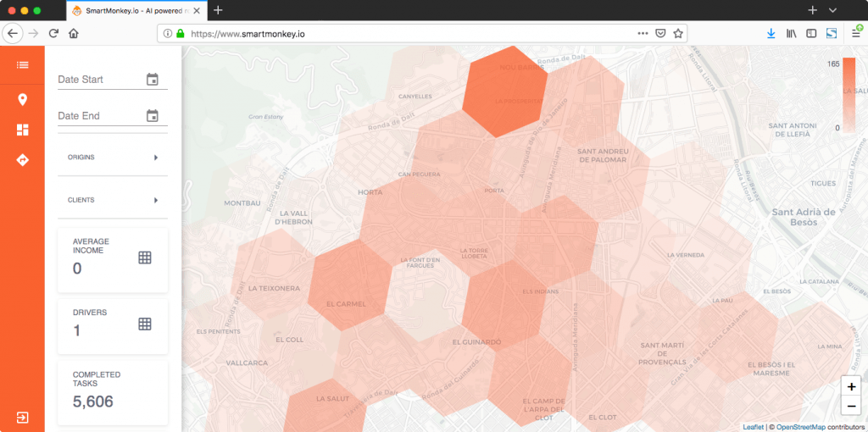The image size is (868, 432).
Task: Open the Date Start calendar picker
Action: [x=153, y=79]
